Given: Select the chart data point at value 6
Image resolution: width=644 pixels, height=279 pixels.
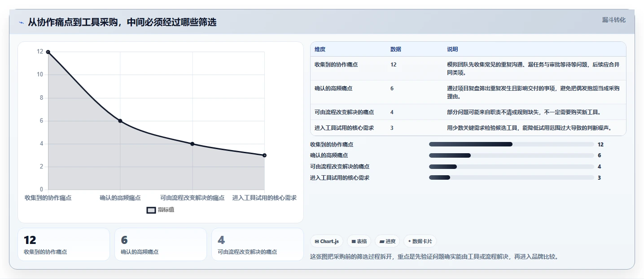Looking at the screenshot, I should coord(120,121).
